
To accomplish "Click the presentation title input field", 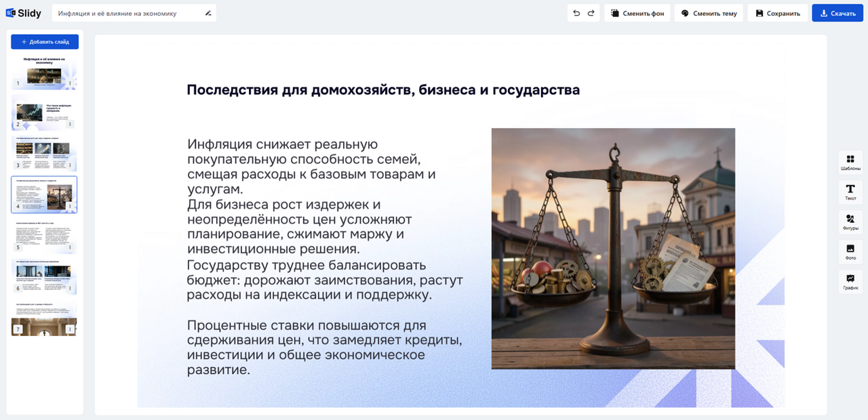I will click(x=134, y=13).
